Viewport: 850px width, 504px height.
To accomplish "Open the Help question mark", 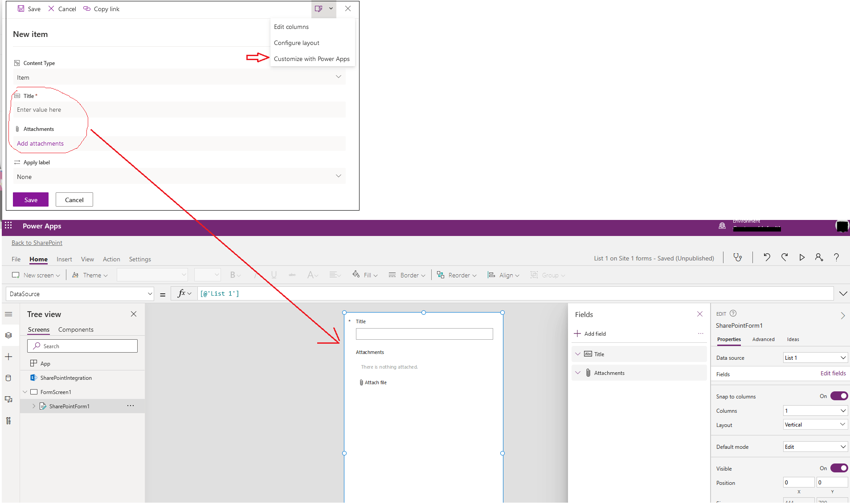I will point(837,257).
